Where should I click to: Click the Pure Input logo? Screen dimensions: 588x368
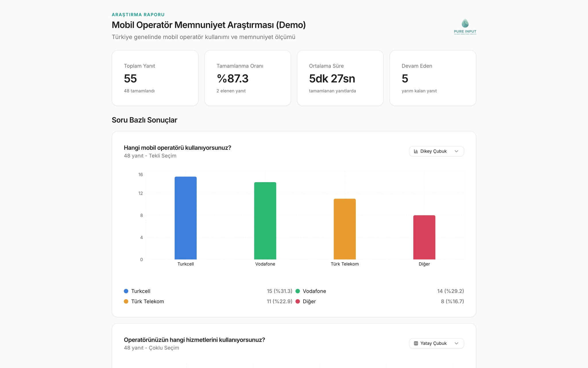pyautogui.click(x=465, y=27)
